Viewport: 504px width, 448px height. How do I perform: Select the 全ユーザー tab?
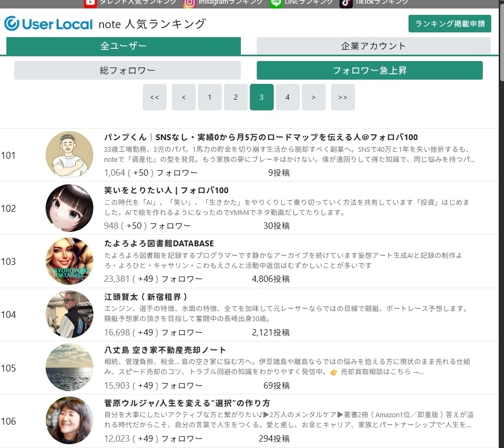[124, 46]
